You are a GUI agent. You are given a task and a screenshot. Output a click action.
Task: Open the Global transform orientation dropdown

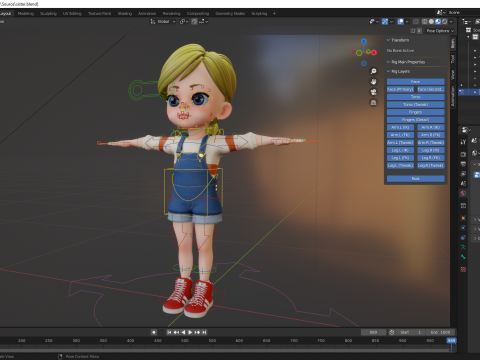(x=163, y=21)
